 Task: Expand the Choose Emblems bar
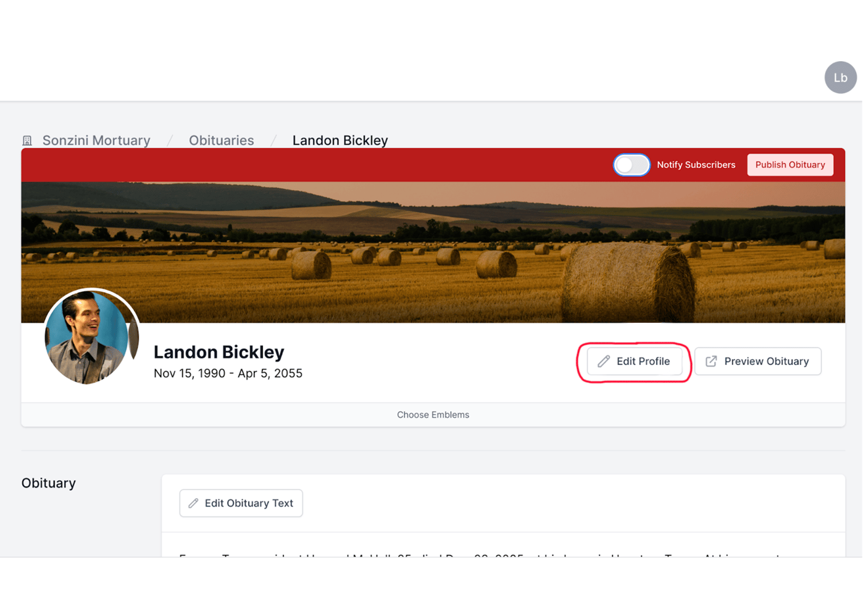click(433, 415)
